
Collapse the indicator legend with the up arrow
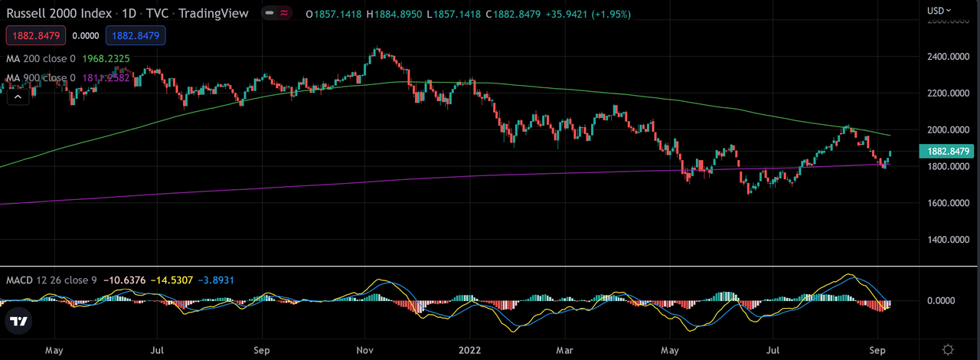click(x=18, y=97)
